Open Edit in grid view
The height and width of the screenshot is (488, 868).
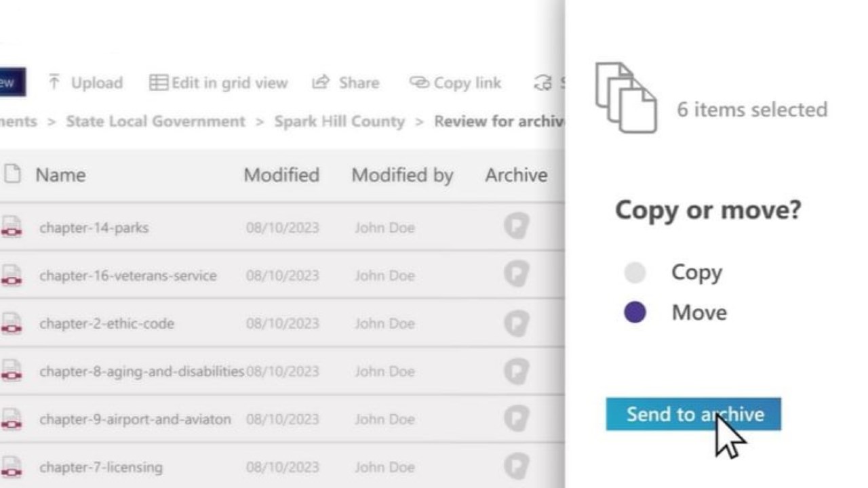[x=219, y=83]
